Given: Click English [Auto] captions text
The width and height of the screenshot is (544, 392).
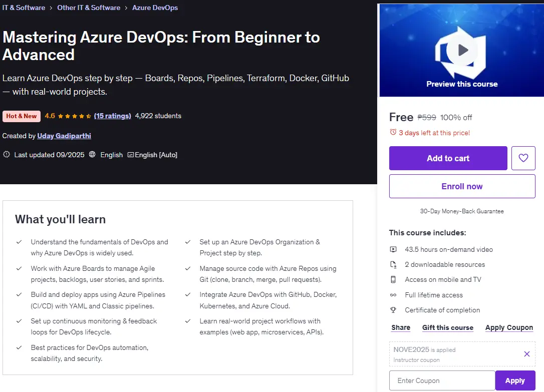Looking at the screenshot, I should (x=156, y=155).
